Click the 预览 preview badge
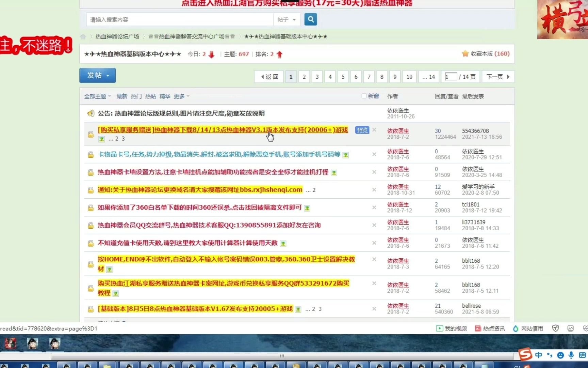This screenshot has width=588, height=368. [x=362, y=130]
